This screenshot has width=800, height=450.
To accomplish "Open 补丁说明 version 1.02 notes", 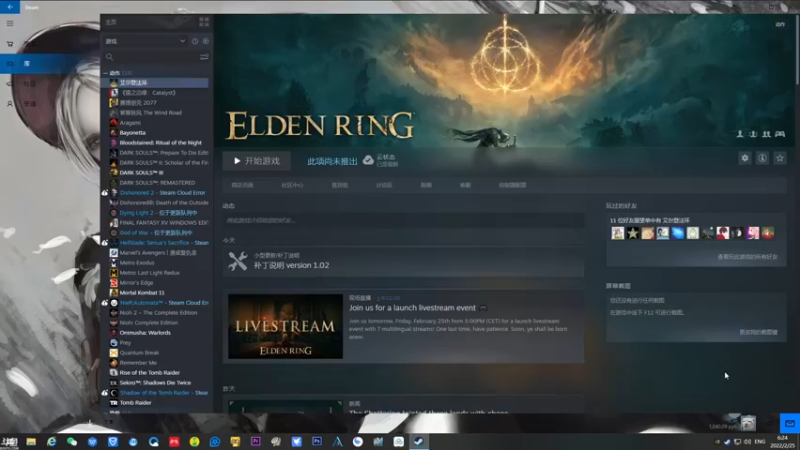I will point(291,265).
